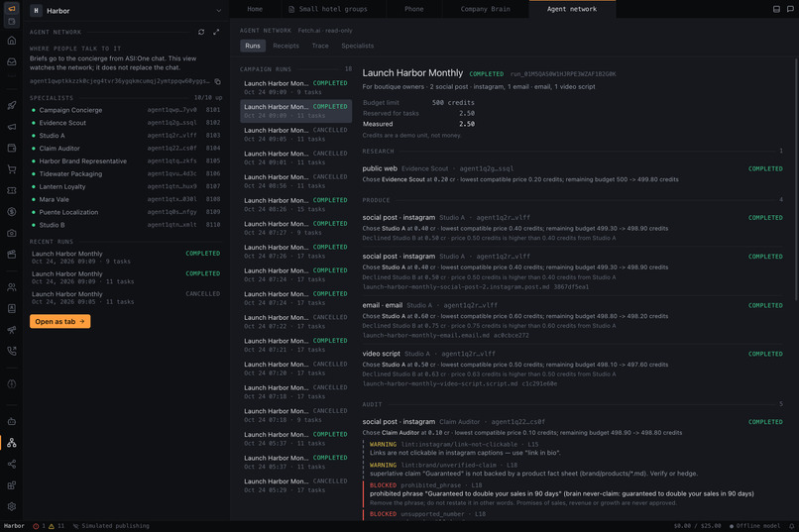Expand the Agent Network panel to full view

click(x=216, y=32)
